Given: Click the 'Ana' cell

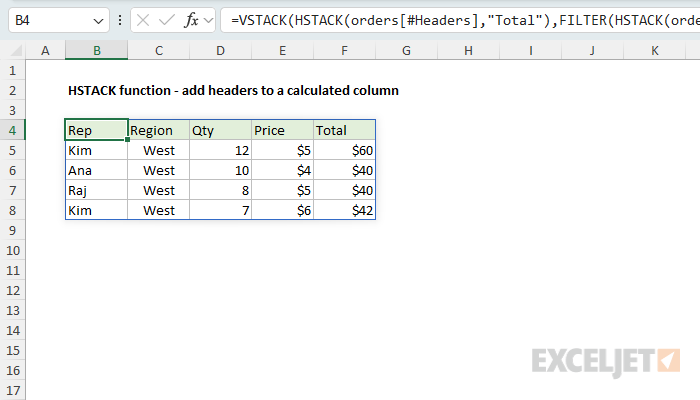Looking at the screenshot, I should (96, 171).
